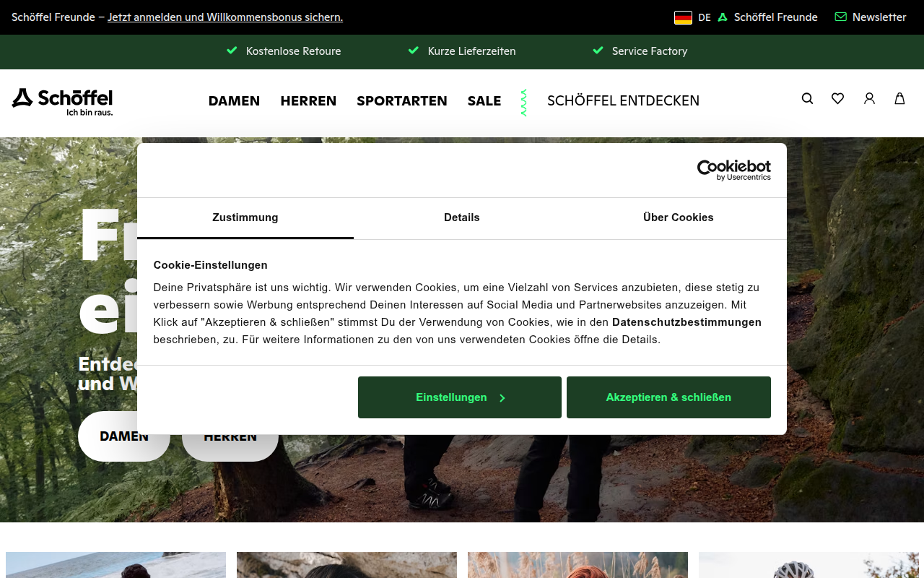This screenshot has height=578, width=924.
Task: Open the SCHÖFFEL ENTDECKEN menu
Action: (x=623, y=101)
